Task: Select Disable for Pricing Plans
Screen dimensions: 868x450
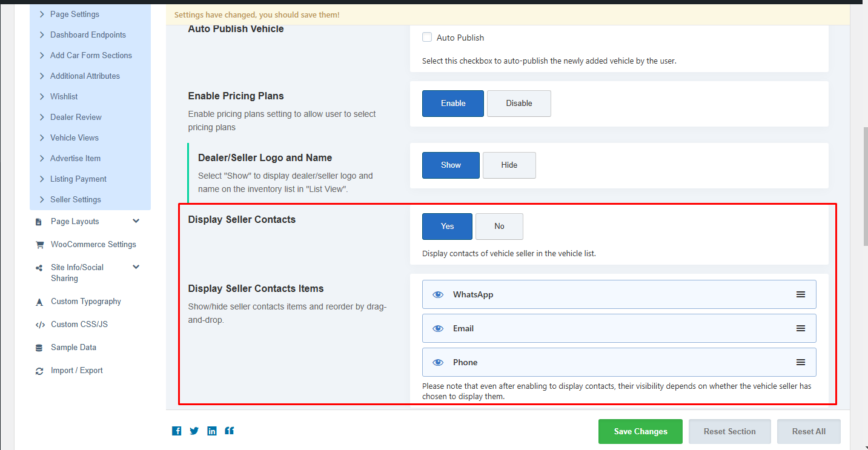Action: 519,104
